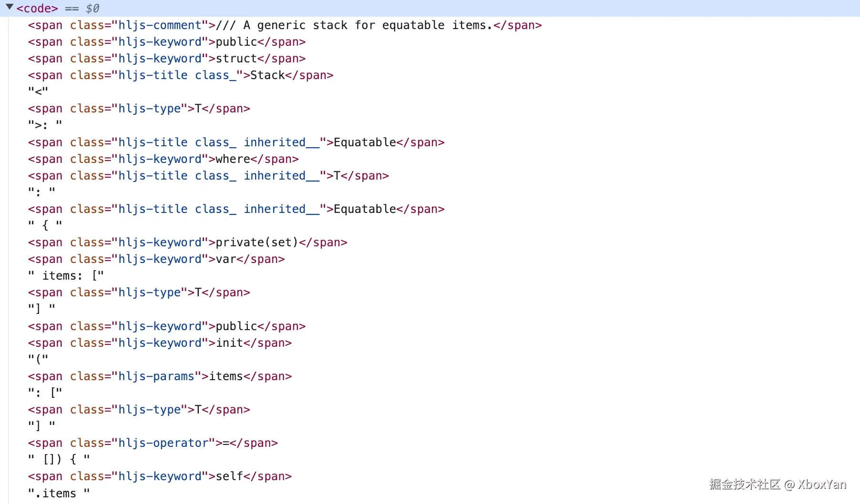Click the "(" text node

tap(38, 359)
